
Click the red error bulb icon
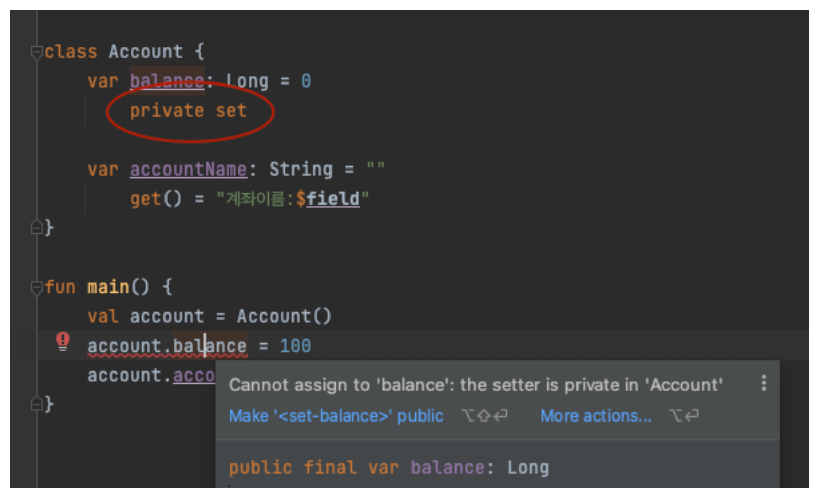(x=63, y=341)
